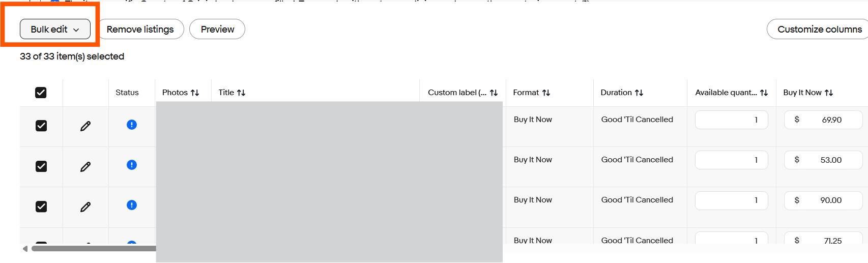Click the Preview button
The image size is (868, 263).
click(x=217, y=29)
